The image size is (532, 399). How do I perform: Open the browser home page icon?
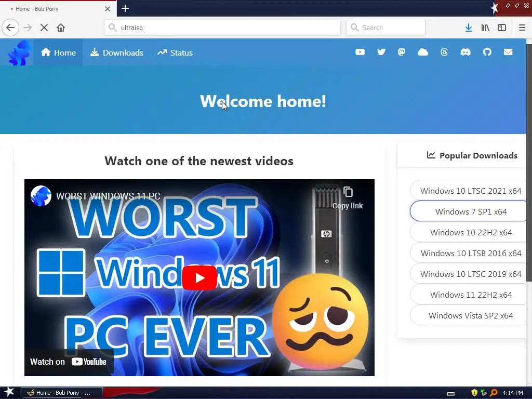[x=61, y=28]
